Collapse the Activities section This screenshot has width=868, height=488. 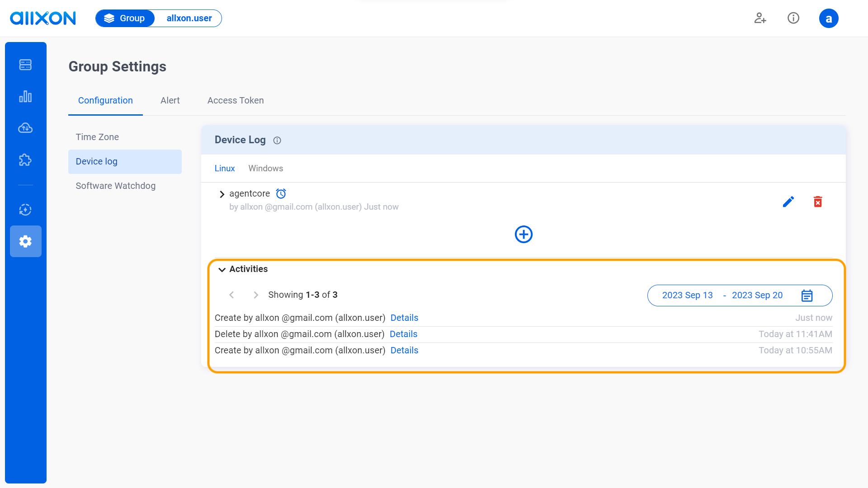[222, 269]
